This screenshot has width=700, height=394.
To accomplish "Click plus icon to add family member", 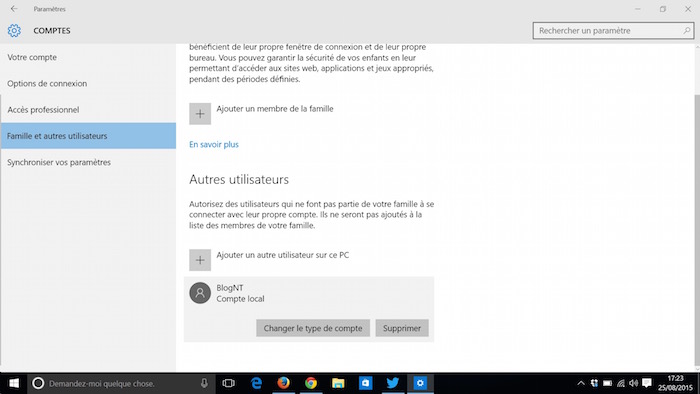I will click(200, 114).
